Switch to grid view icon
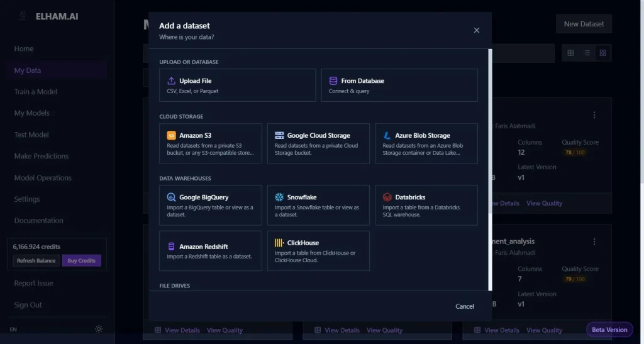This screenshot has height=344, width=644. [x=602, y=53]
